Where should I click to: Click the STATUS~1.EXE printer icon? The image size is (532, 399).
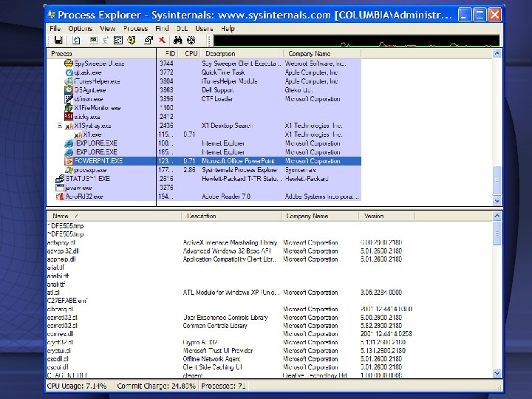pos(60,179)
